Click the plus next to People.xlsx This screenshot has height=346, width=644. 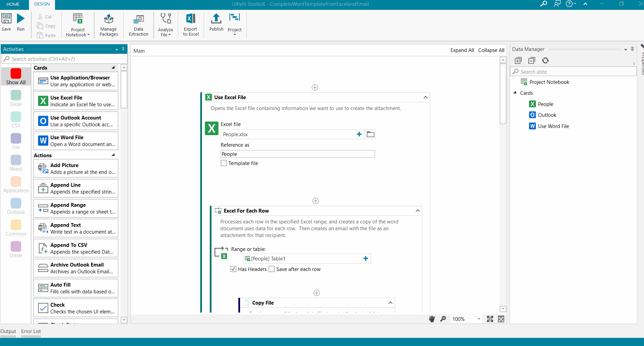pos(359,134)
